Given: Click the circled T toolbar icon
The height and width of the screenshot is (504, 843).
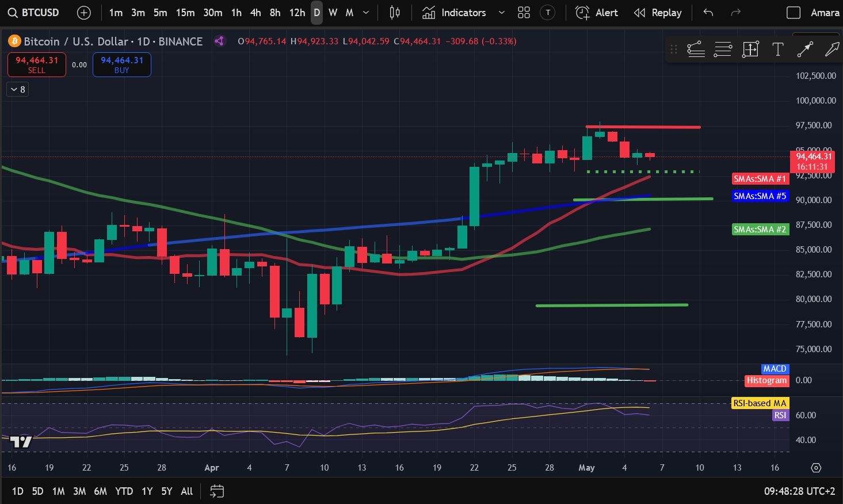Looking at the screenshot, I should click(548, 13).
